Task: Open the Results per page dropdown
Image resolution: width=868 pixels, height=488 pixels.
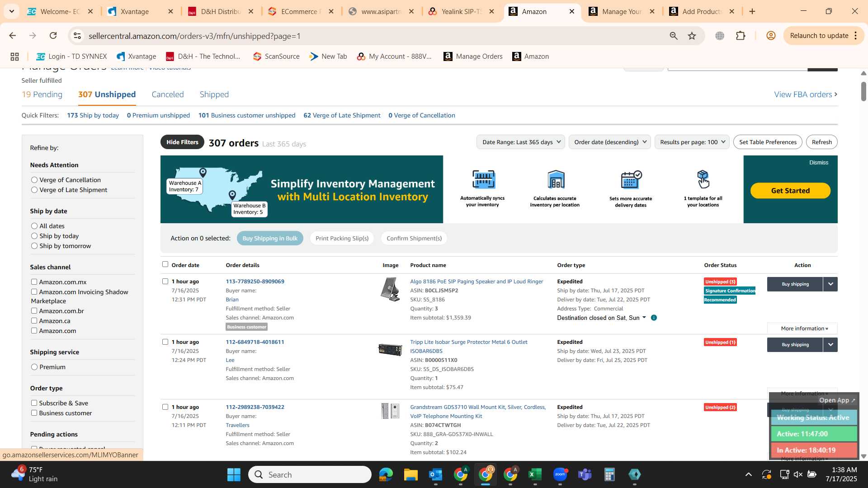Action: (692, 142)
